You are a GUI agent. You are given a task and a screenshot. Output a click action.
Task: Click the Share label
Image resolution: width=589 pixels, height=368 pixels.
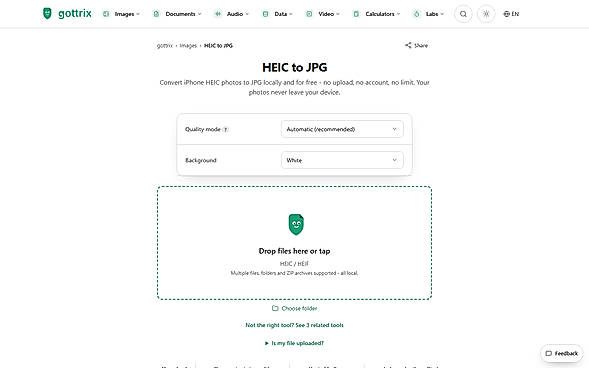421,45
